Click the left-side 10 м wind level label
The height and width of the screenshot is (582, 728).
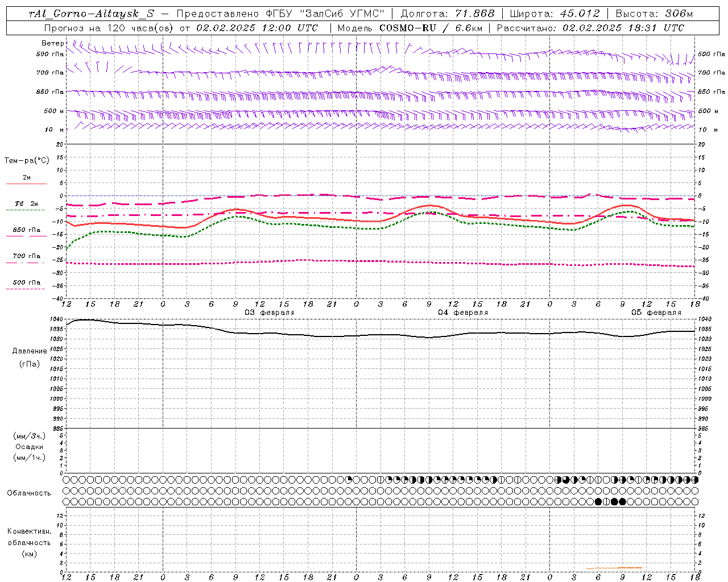coord(54,130)
